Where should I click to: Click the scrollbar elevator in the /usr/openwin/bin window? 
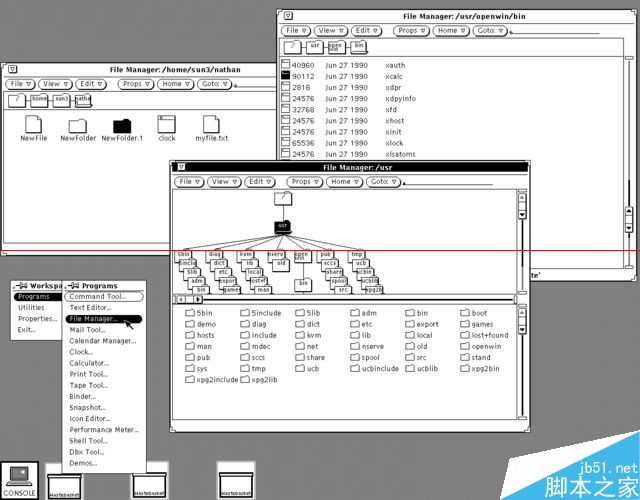coord(629,220)
